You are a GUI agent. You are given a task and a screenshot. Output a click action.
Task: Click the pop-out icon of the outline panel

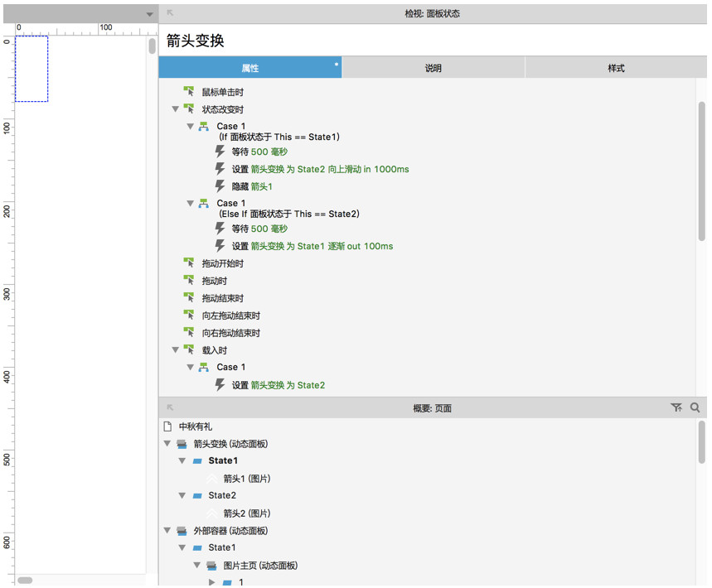point(170,407)
